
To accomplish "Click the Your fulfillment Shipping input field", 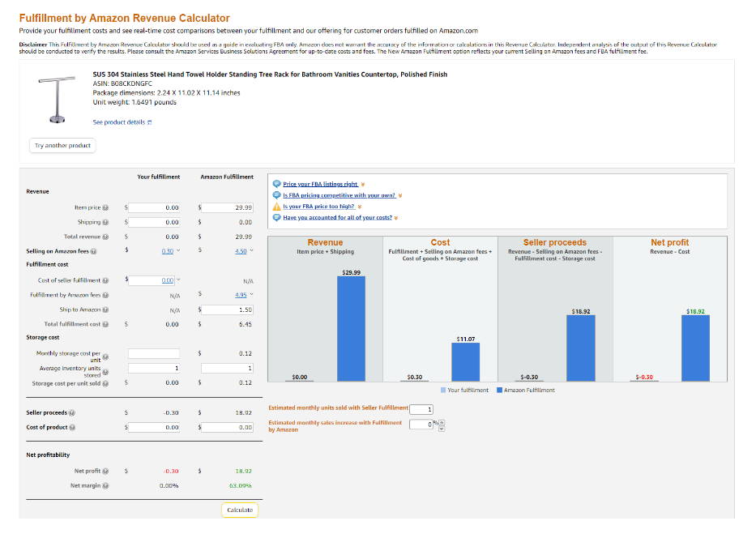I will coord(154,222).
